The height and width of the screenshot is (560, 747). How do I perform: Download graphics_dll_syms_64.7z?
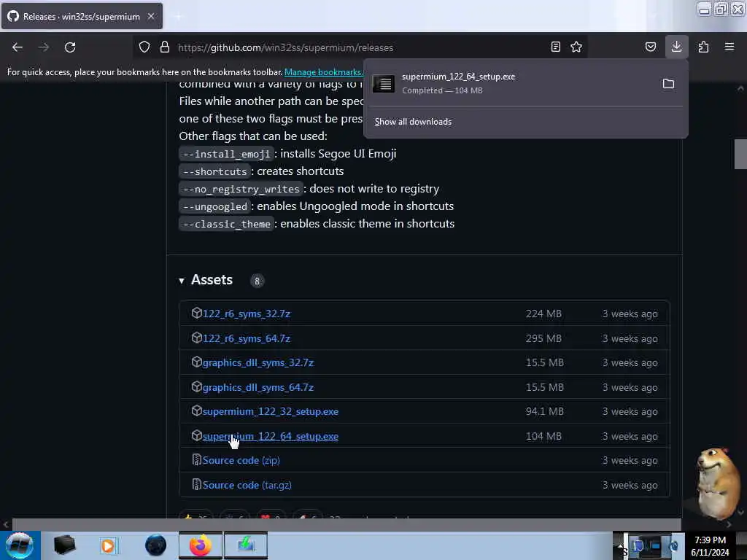(258, 388)
